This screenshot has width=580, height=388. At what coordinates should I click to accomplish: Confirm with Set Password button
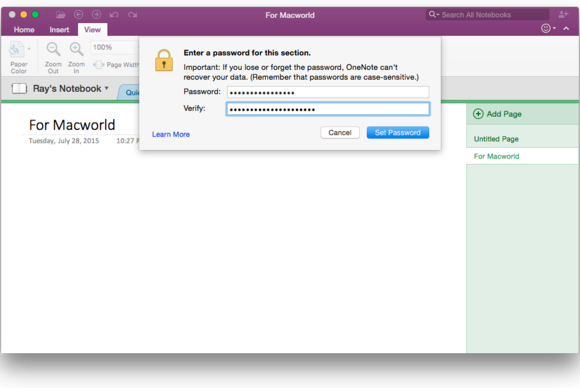coord(398,132)
